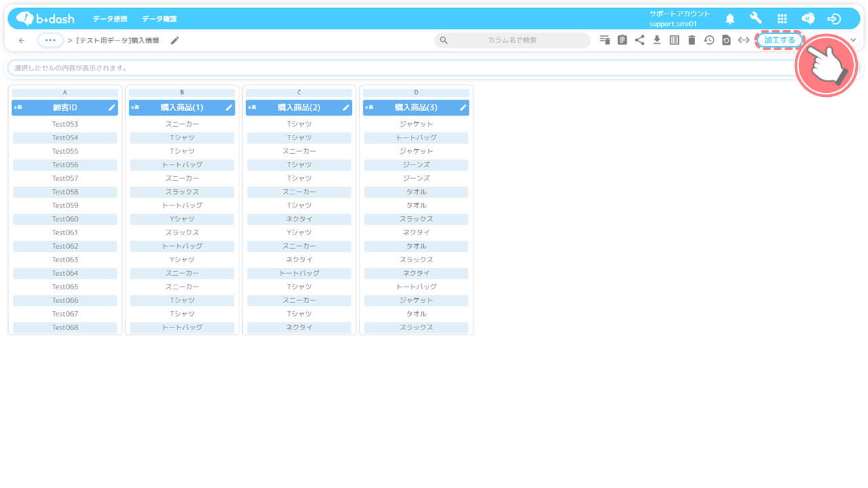Screen dimensions: 868x488
Task: Select cell Test068
Action: pyautogui.click(x=65, y=327)
